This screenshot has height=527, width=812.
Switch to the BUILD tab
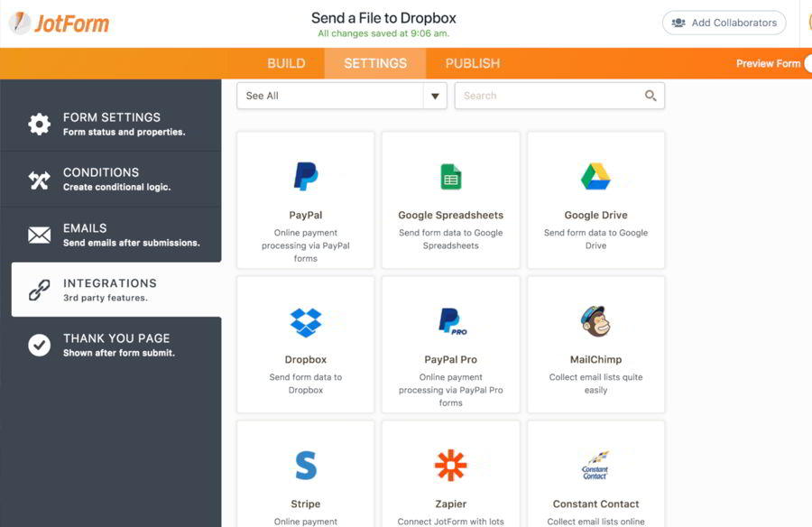(x=286, y=63)
